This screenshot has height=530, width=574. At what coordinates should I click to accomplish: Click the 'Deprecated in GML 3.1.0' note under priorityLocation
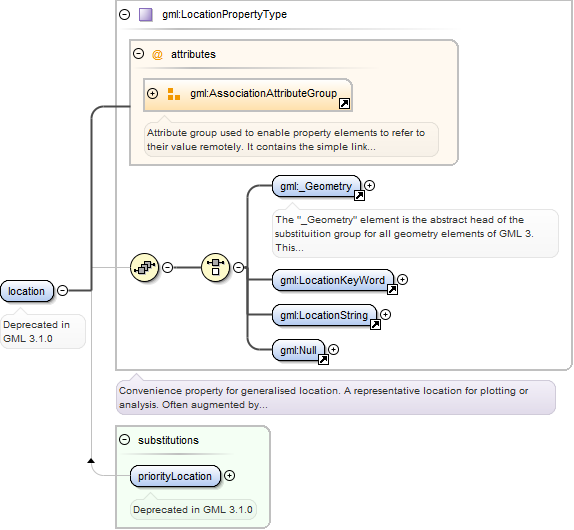(193, 510)
